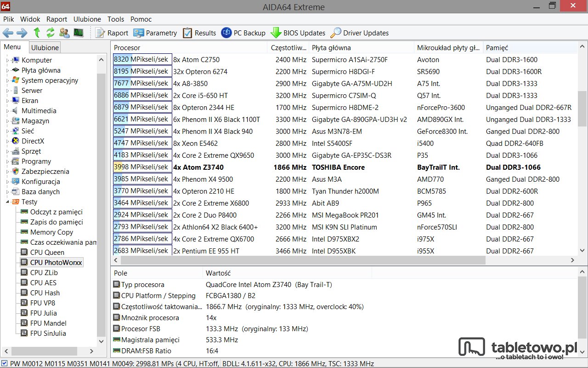Image resolution: width=588 pixels, height=368 pixels.
Task: Sort by the Procesor column header
Action: click(189, 47)
